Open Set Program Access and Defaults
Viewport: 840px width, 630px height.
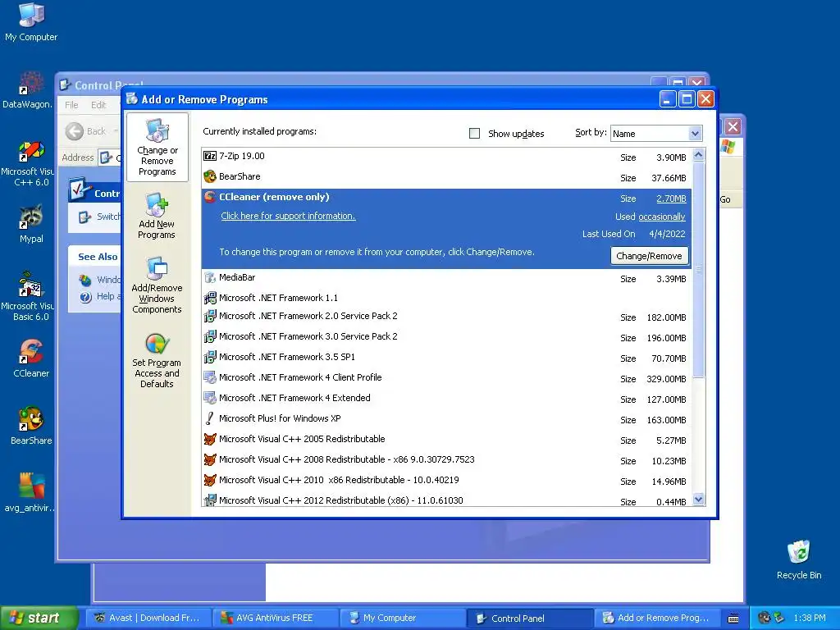[157, 360]
